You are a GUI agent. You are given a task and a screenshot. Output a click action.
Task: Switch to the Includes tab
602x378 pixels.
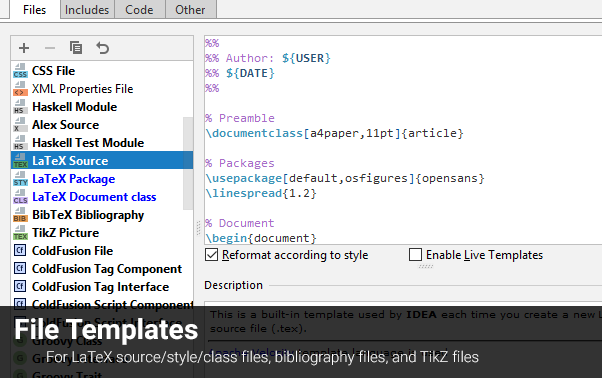point(87,9)
